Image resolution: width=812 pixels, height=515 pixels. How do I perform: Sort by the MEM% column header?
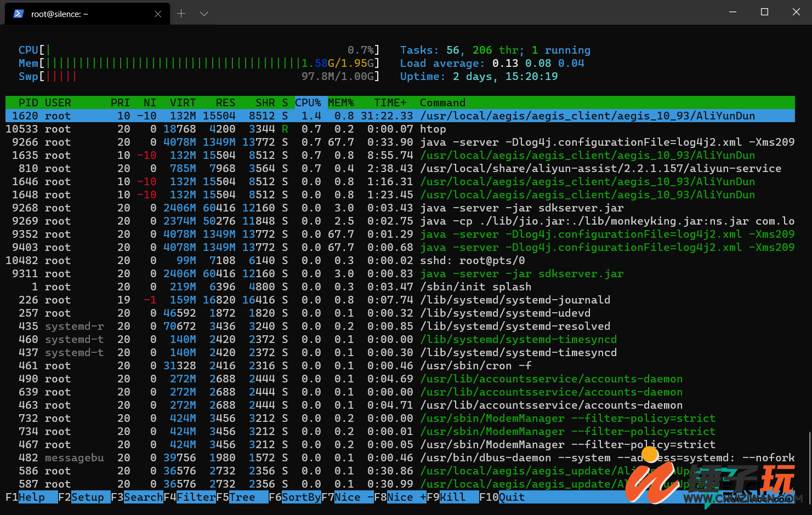(341, 102)
